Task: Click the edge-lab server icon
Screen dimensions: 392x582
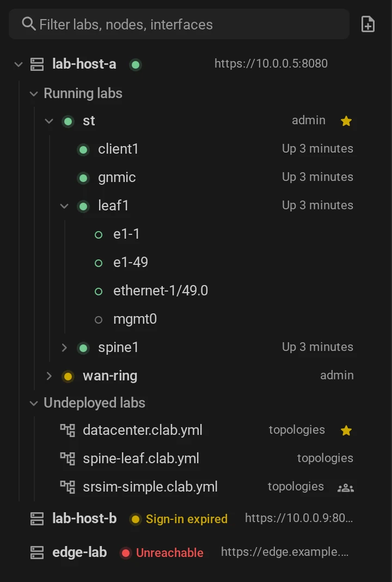Action: [x=36, y=553]
